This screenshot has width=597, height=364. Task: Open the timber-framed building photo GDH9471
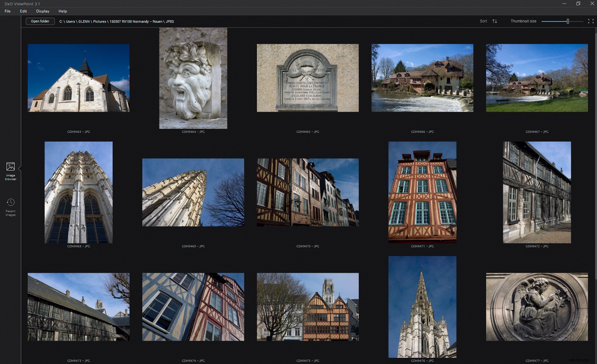tap(422, 192)
